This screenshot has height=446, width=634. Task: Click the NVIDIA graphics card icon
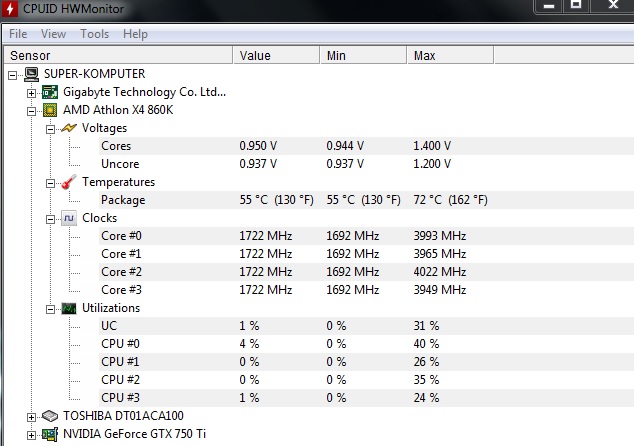[50, 434]
